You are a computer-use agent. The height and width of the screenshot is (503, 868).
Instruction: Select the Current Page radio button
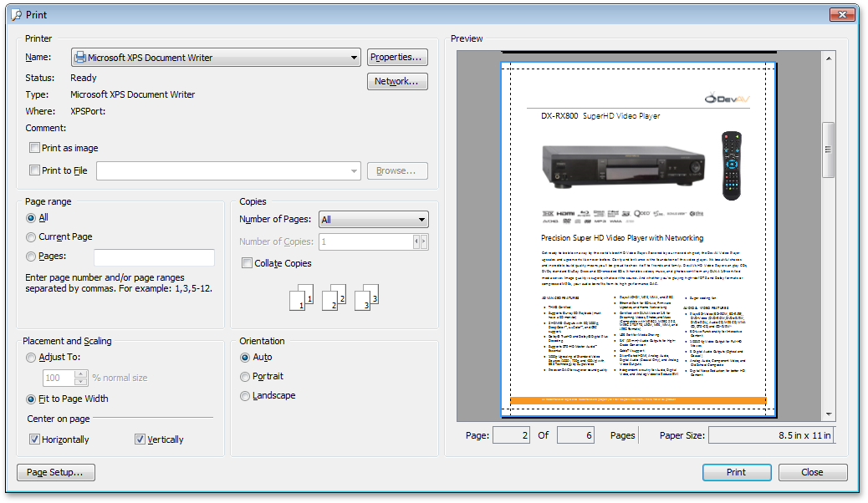click(x=31, y=236)
